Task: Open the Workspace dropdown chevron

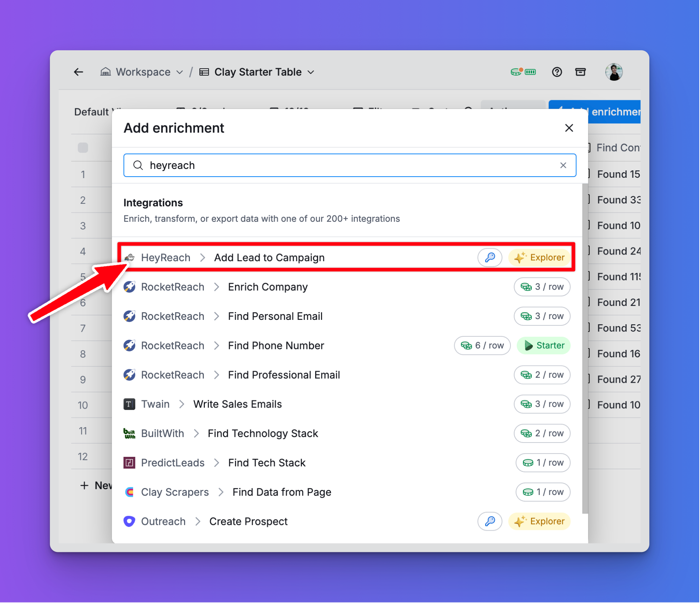Action: [x=180, y=72]
